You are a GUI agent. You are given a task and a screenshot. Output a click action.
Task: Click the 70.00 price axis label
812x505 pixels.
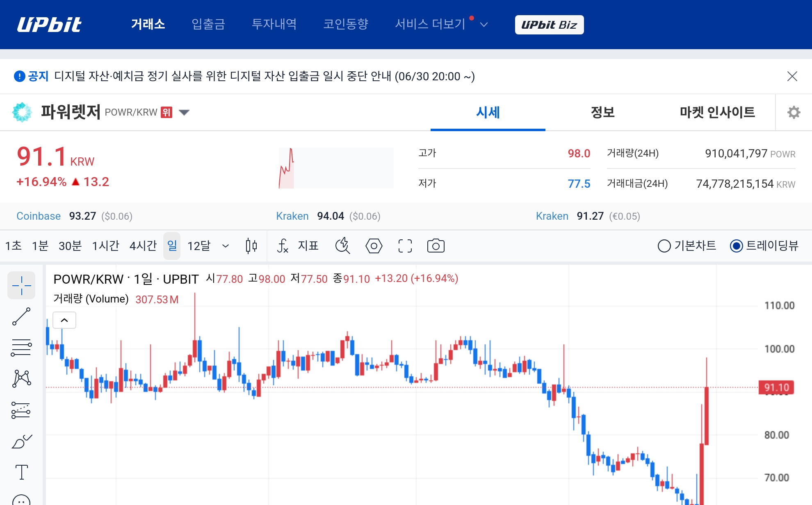[777, 478]
